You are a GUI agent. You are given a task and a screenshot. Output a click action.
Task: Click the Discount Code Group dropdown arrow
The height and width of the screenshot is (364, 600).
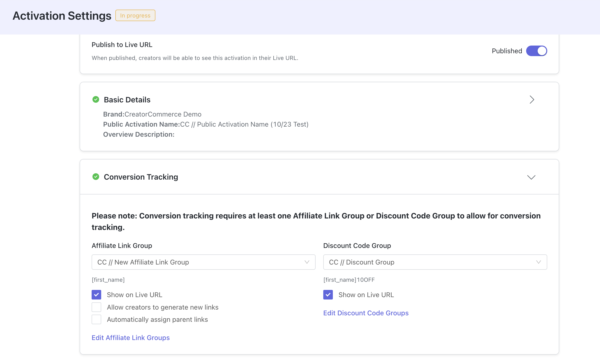click(538, 262)
